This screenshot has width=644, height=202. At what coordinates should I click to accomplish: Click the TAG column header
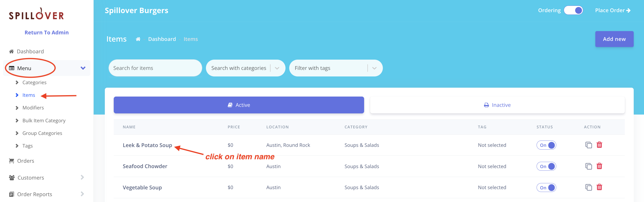pos(482,127)
